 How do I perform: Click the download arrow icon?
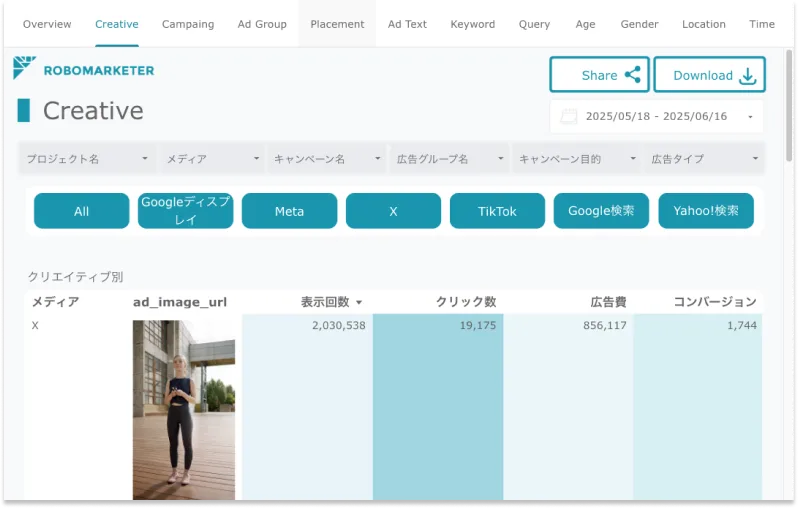(747, 76)
